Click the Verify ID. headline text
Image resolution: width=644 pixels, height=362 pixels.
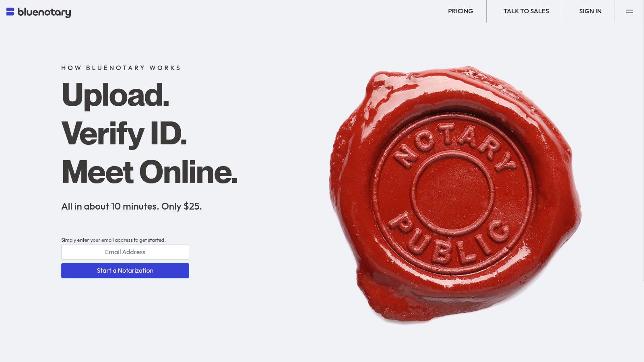(124, 134)
